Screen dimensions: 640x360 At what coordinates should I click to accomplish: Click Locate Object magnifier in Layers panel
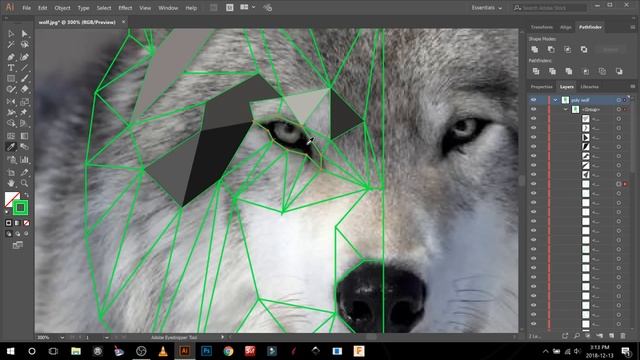point(577,336)
